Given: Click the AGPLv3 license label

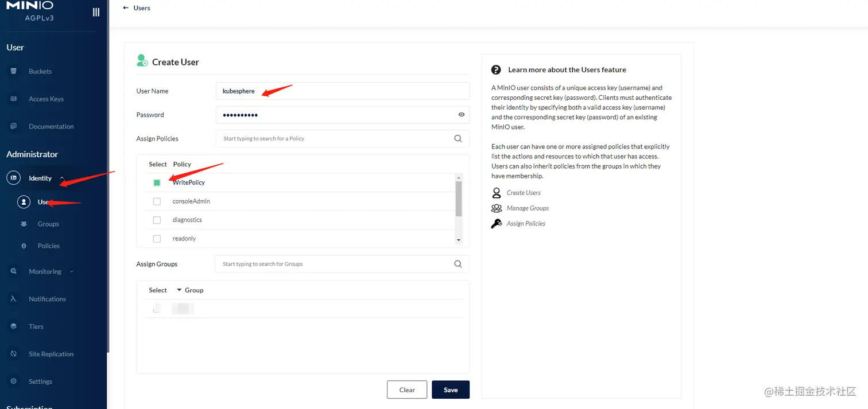Looking at the screenshot, I should point(40,18).
